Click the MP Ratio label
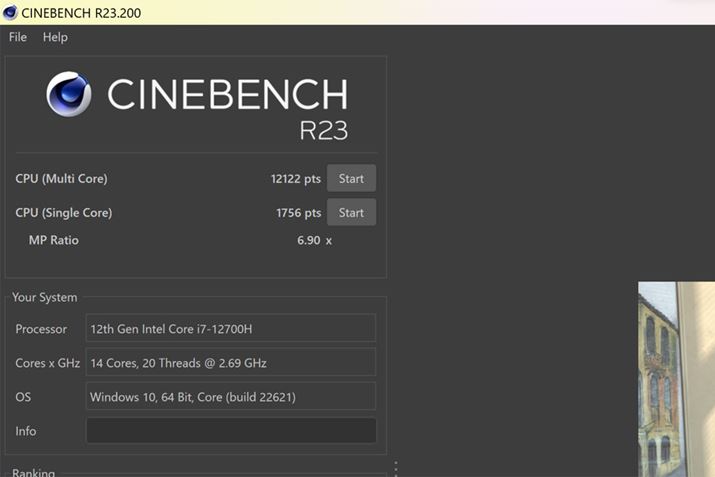The width and height of the screenshot is (715, 477). tap(54, 240)
